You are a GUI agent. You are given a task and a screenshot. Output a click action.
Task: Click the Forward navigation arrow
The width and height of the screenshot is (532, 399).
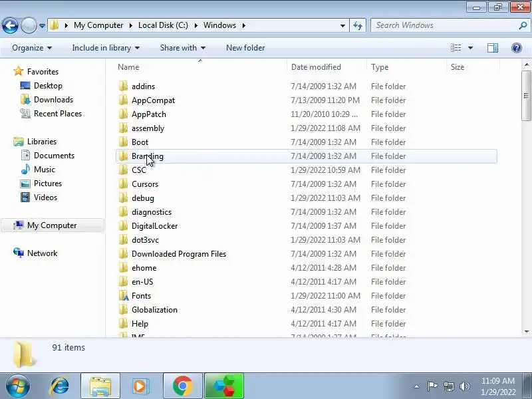click(29, 25)
